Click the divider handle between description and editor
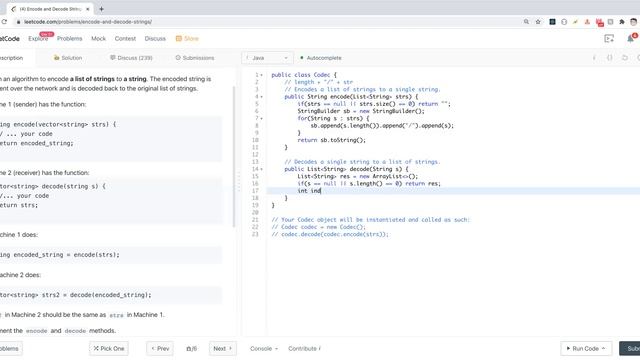 pyautogui.click(x=239, y=181)
